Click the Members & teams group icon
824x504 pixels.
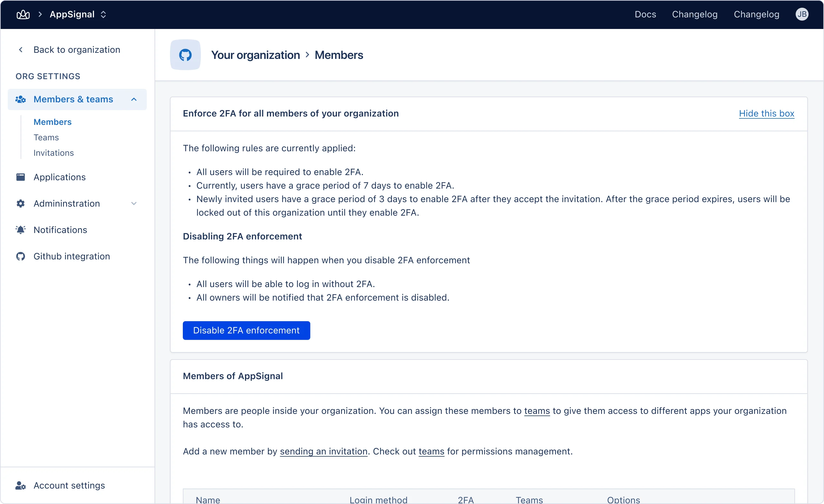tap(20, 99)
